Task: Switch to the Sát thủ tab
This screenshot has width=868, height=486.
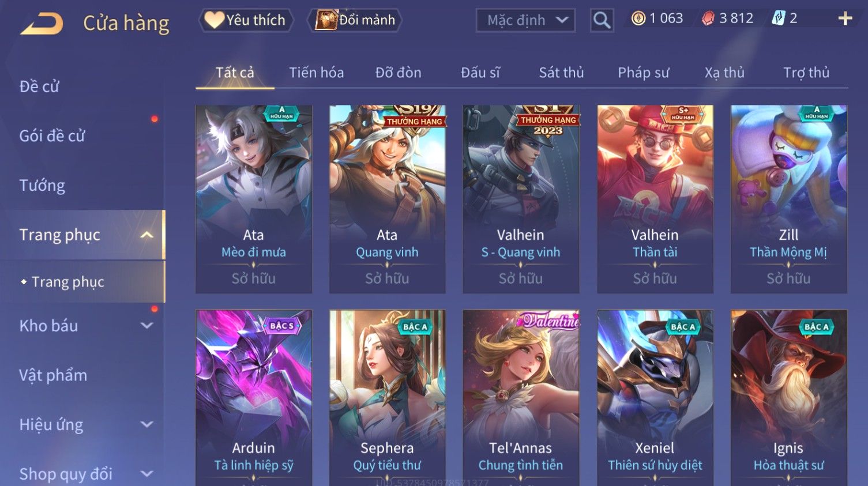Action: [561, 73]
